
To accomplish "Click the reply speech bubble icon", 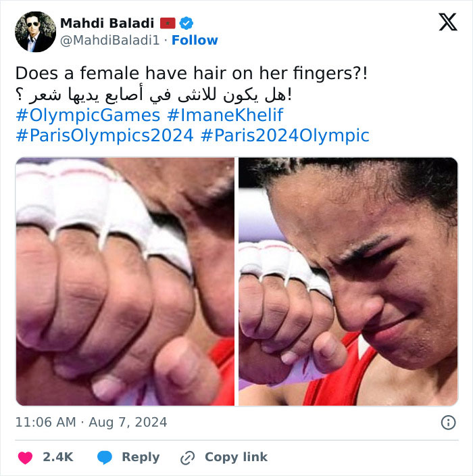I will click(x=105, y=458).
